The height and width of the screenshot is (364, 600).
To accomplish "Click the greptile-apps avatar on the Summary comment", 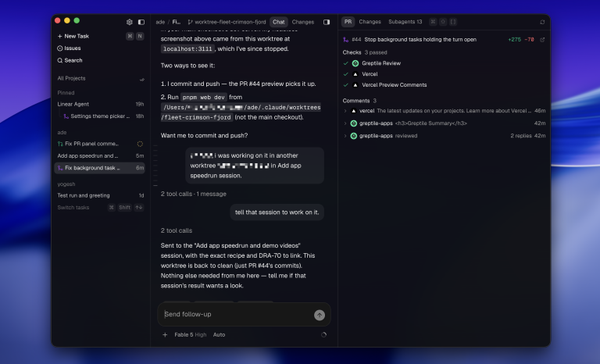I will (x=354, y=123).
